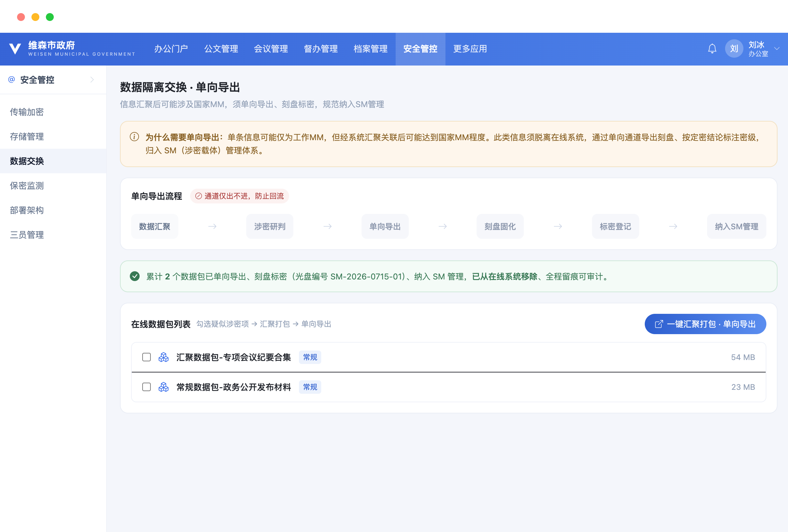The image size is (788, 532).
Task: Click the macOS yellow minimize button
Action: [x=35, y=17]
